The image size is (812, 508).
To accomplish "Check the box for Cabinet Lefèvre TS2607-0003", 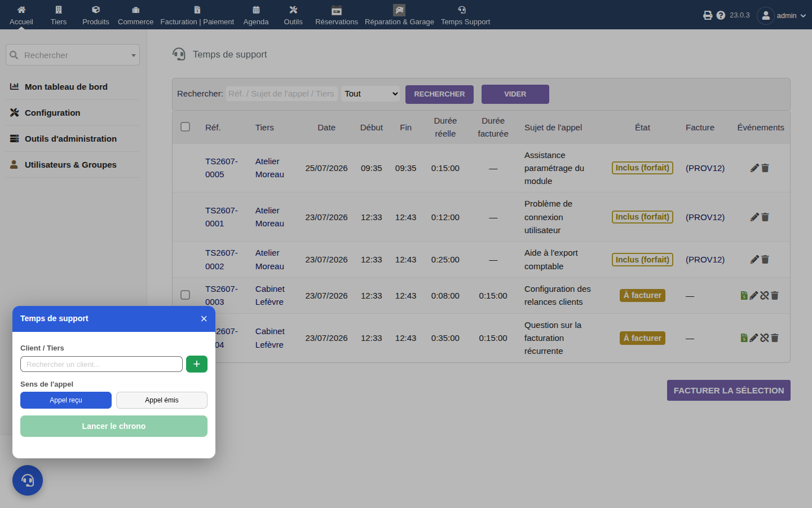I will point(185,295).
